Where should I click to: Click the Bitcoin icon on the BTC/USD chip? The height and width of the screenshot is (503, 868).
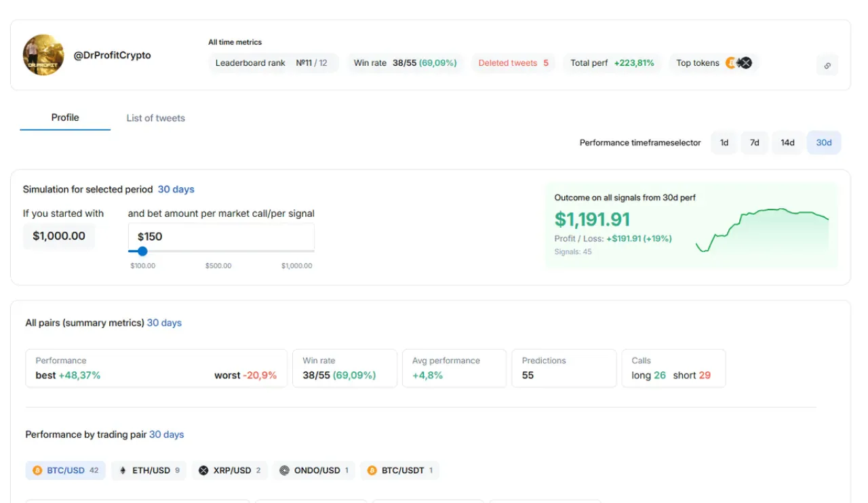pyautogui.click(x=37, y=470)
